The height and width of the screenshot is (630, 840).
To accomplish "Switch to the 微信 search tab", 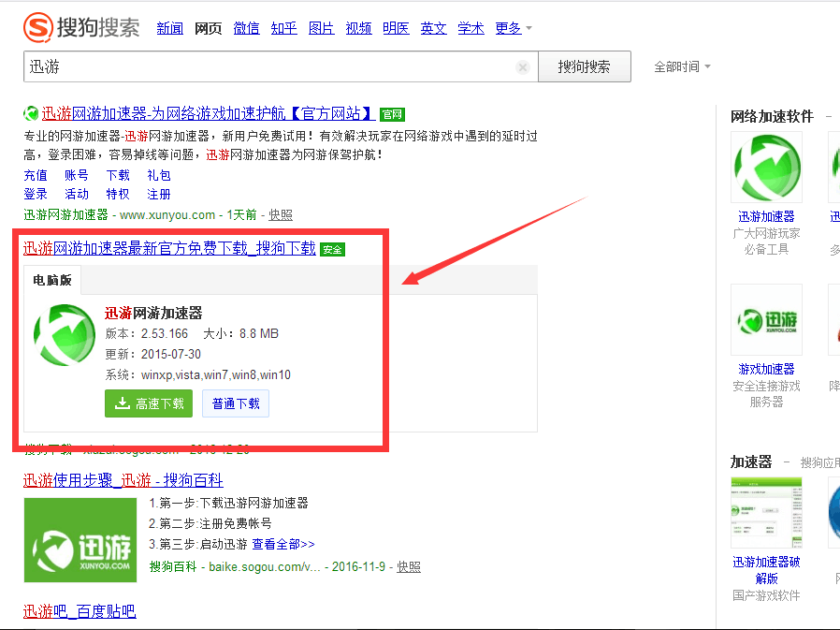I will [x=246, y=28].
